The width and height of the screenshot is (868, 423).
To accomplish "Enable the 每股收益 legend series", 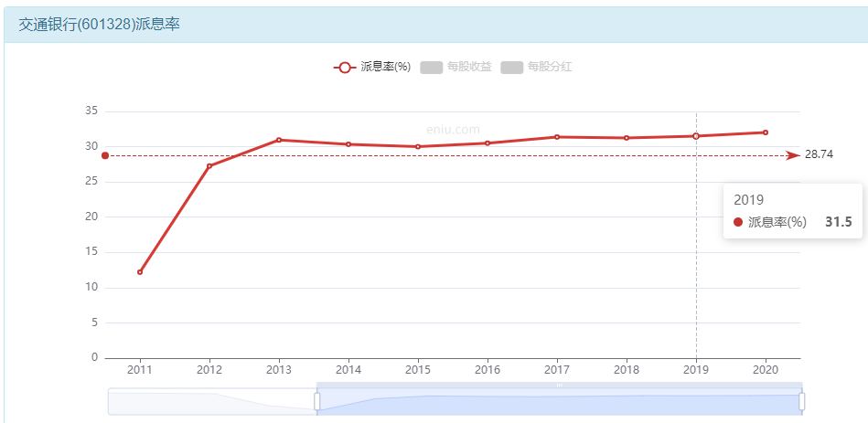I will [x=455, y=68].
